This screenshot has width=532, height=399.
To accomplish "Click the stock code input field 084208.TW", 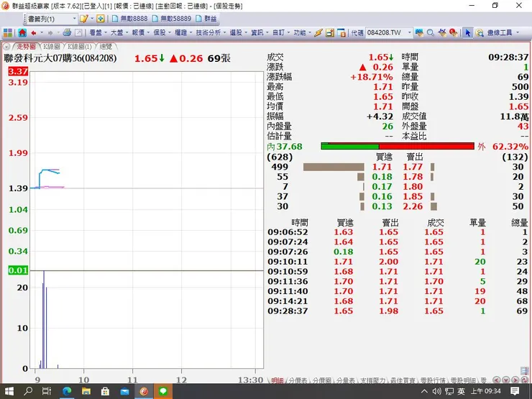I will pyautogui.click(x=386, y=32).
